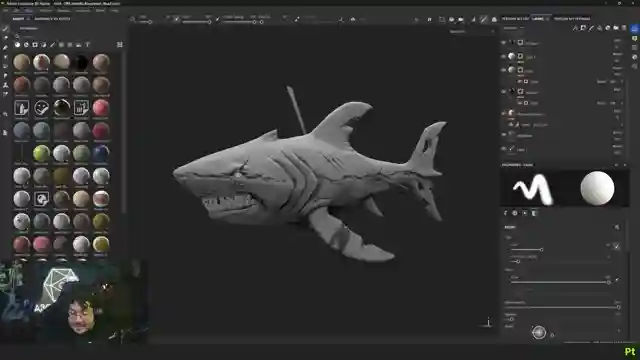Toggle visibility of the second layer

[x=503, y=56]
